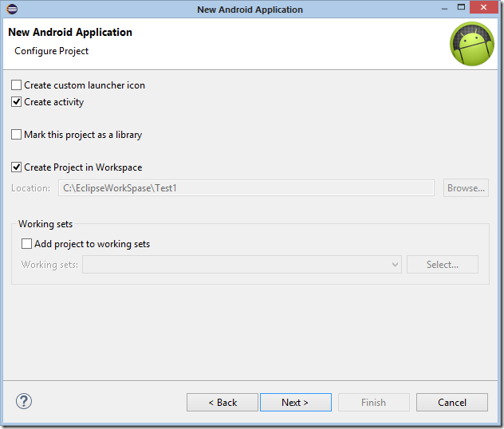Click the Eclipse icon in title bar
504x429 pixels.
[x=12, y=9]
